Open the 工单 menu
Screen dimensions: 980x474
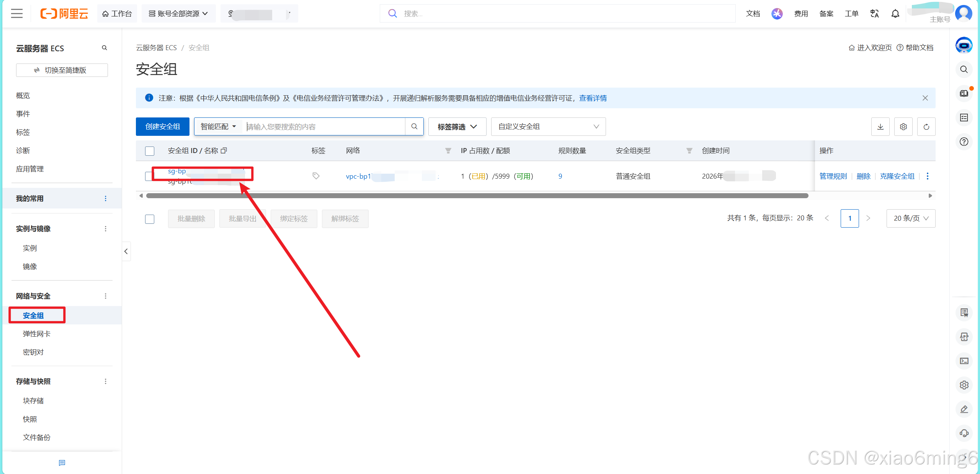(x=851, y=13)
